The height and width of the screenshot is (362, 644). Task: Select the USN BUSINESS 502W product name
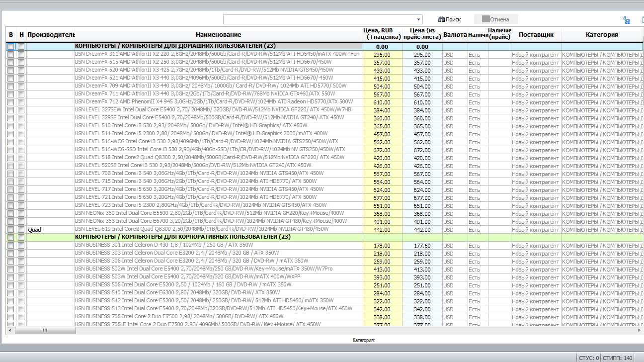click(x=204, y=269)
